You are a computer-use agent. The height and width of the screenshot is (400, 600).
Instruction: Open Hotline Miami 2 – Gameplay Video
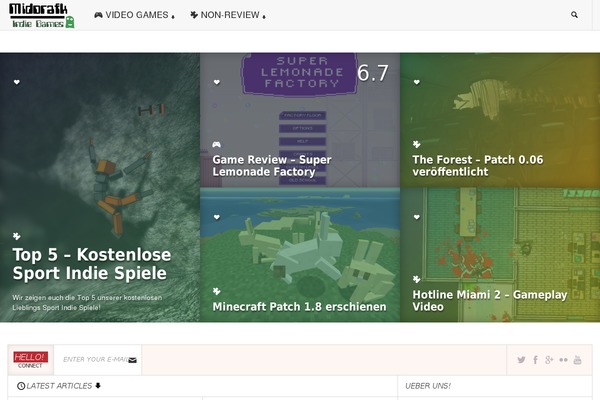490,300
